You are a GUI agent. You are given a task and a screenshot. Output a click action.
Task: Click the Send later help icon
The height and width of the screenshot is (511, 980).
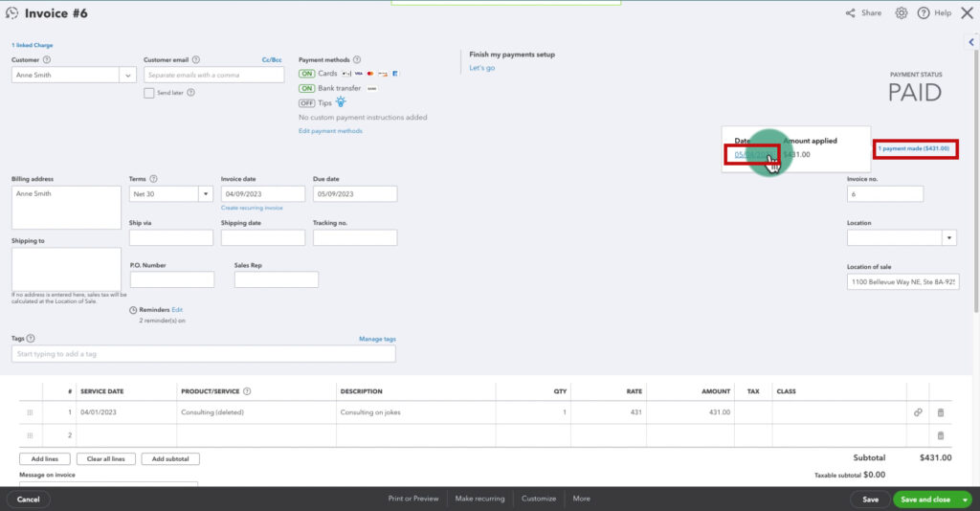[191, 93]
